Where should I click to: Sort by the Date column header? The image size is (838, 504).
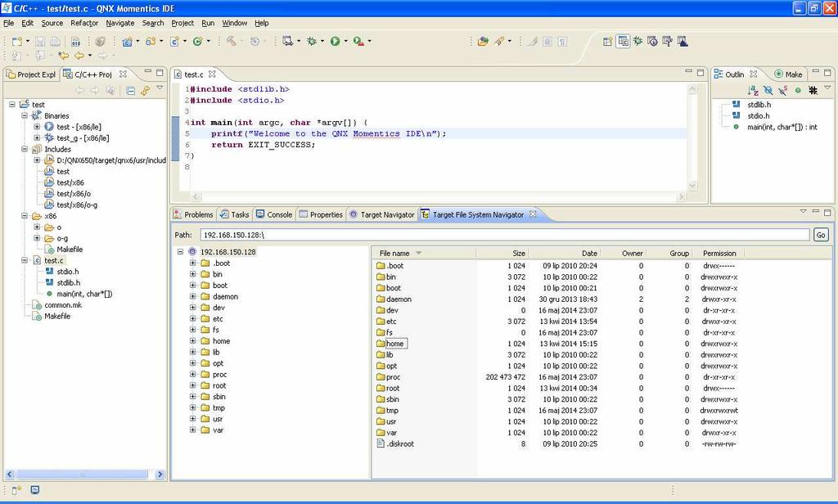pyautogui.click(x=564, y=253)
